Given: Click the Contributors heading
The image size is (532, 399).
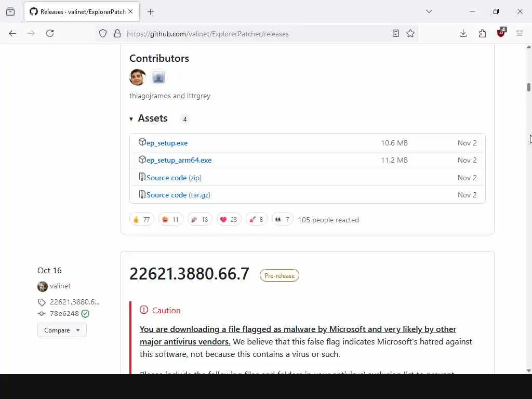Looking at the screenshot, I should point(159,58).
